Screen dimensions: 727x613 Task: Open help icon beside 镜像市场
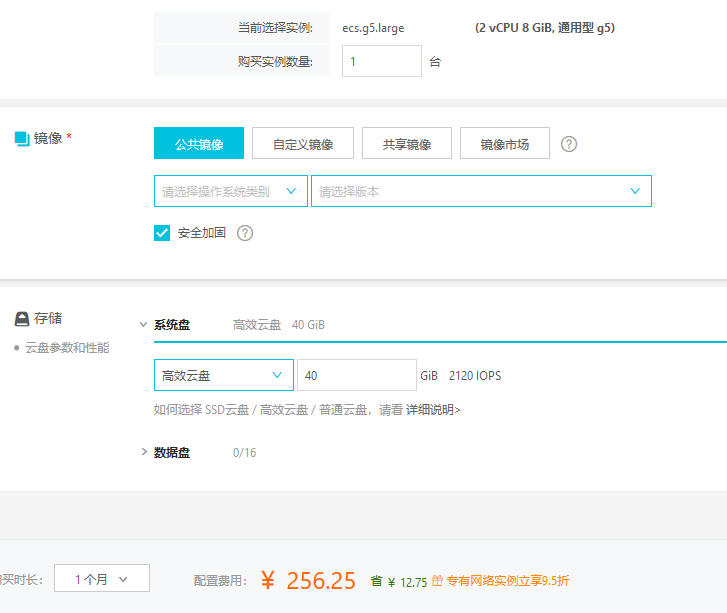[569, 144]
